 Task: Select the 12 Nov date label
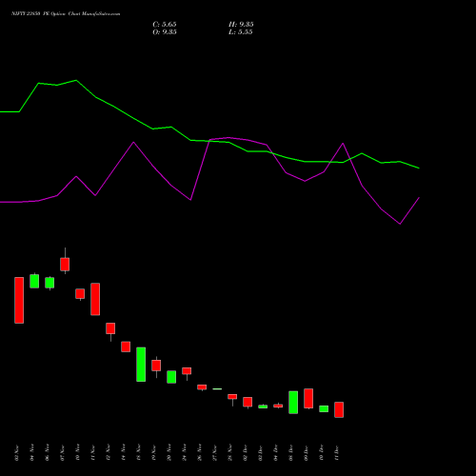108,453
